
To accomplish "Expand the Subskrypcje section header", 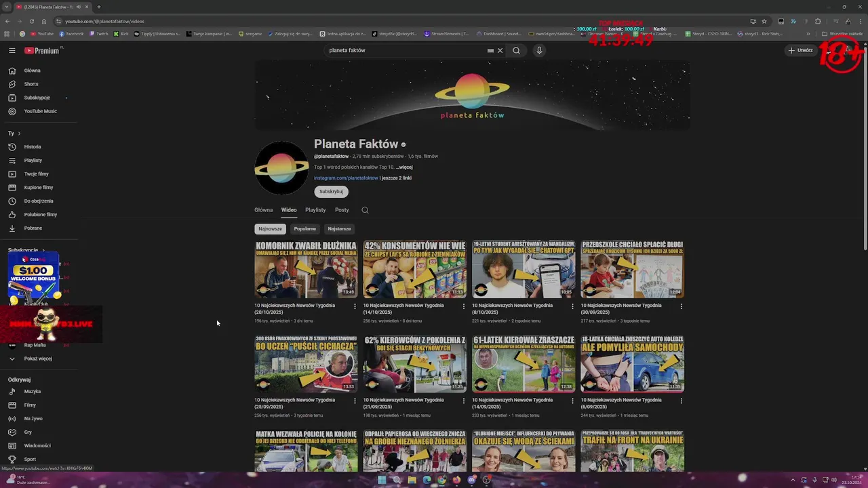I will click(27, 250).
